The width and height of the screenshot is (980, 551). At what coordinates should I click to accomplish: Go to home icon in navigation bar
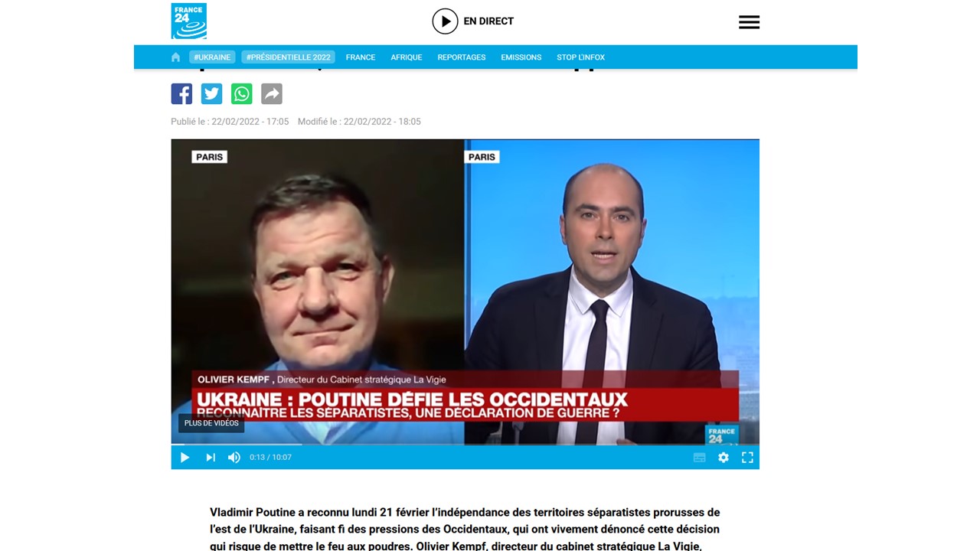click(175, 57)
